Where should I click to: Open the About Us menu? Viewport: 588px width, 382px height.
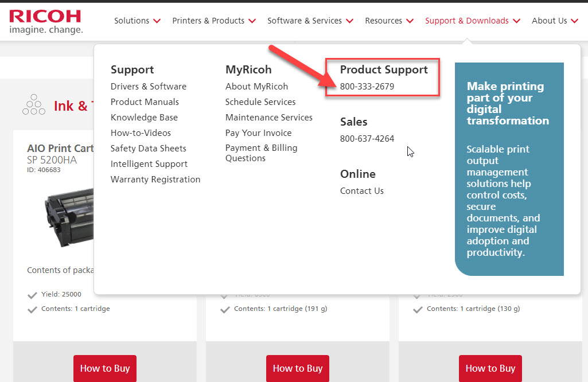550,21
